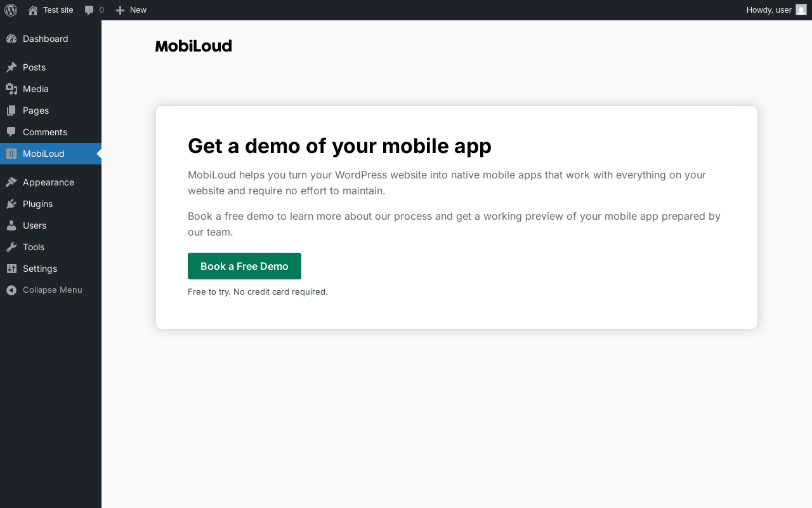Click the Book a Free Demo button
This screenshot has height=508, width=812.
click(244, 266)
